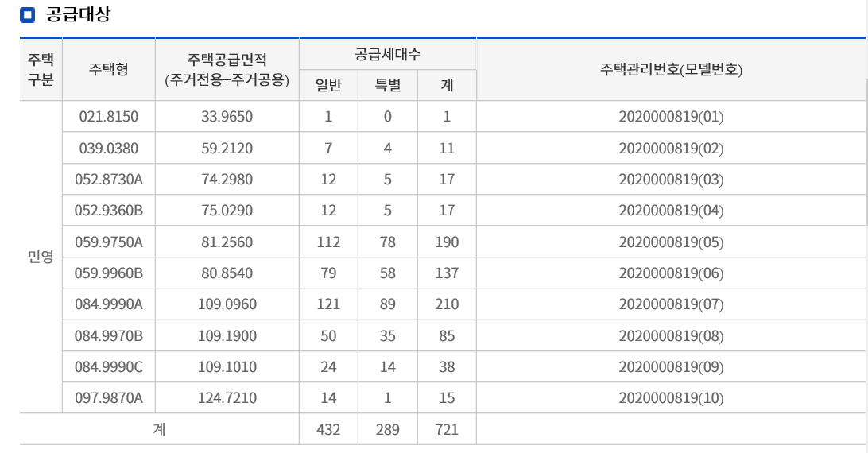Click supply area value 109.0960
This screenshot has height=453, width=868.
(227, 304)
